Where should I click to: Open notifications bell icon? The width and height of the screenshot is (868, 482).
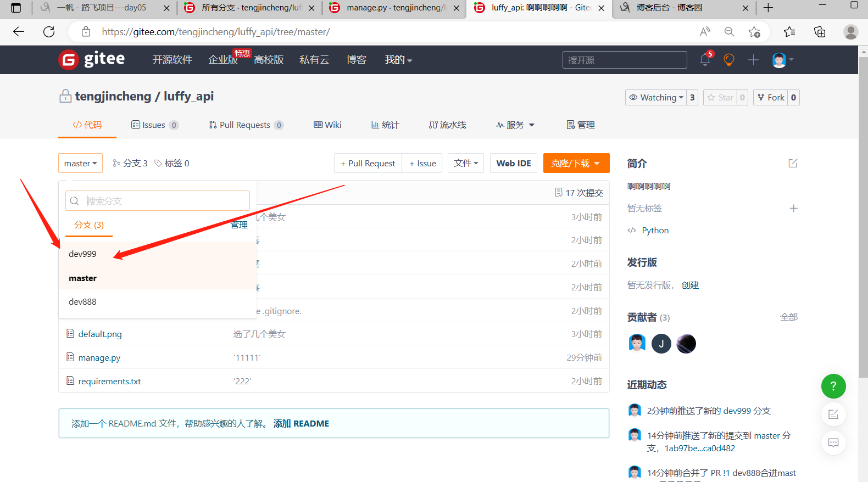[x=705, y=59]
